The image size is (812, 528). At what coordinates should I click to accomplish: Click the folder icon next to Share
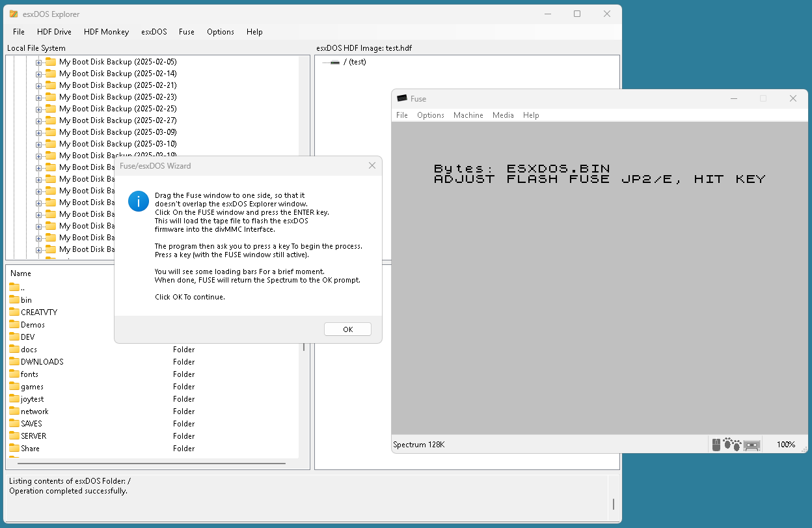pyautogui.click(x=14, y=448)
